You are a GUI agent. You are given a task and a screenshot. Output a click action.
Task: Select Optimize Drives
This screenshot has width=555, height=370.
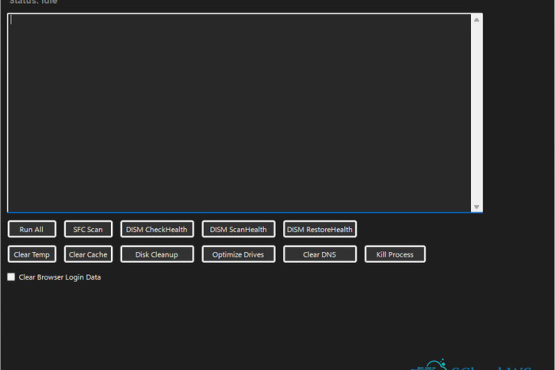pos(238,254)
